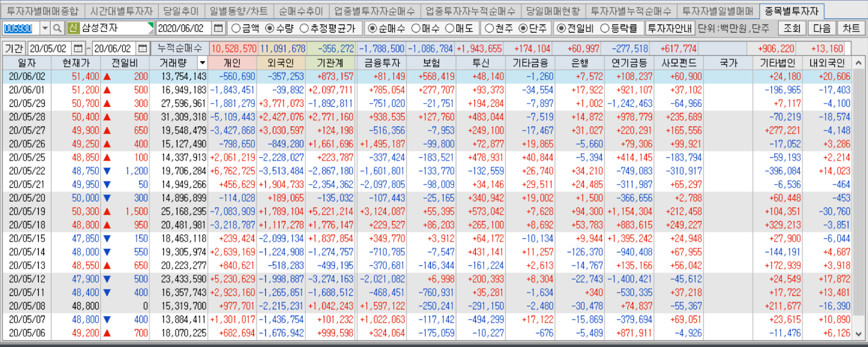
Task: Click the 조회 button
Action: (792, 28)
